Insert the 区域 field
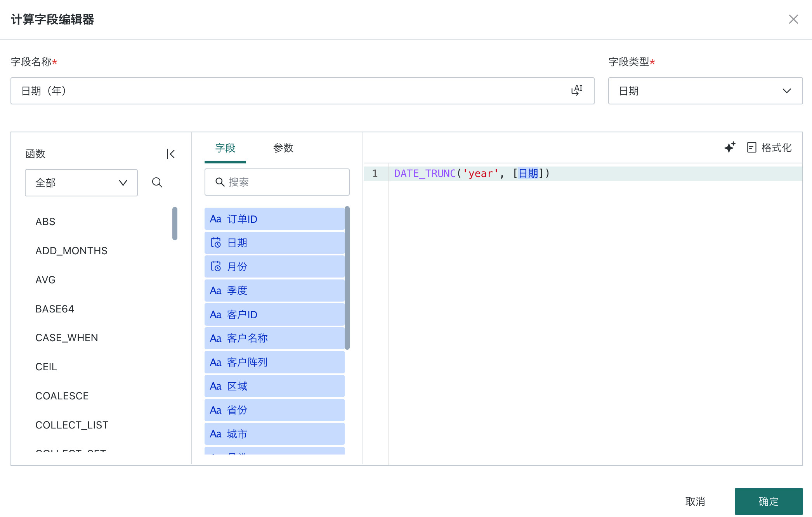 click(x=274, y=386)
